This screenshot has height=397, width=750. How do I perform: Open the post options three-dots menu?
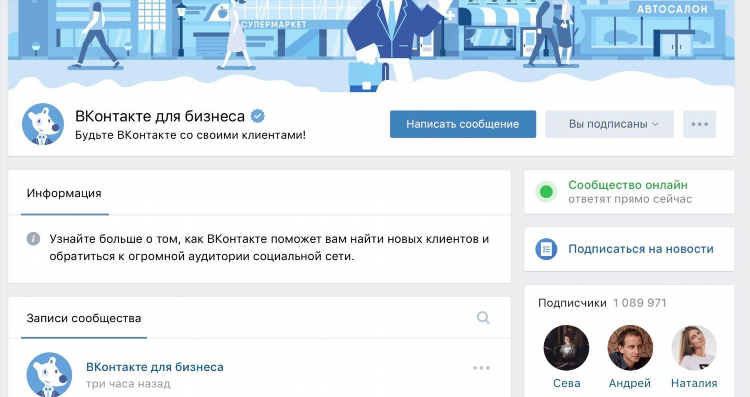coord(481,368)
